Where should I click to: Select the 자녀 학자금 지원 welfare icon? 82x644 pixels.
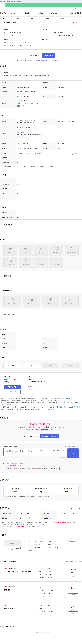pyautogui.click(x=72, y=250)
